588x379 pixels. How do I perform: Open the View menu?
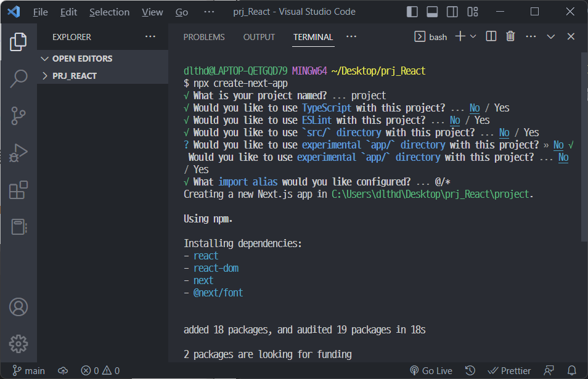152,12
